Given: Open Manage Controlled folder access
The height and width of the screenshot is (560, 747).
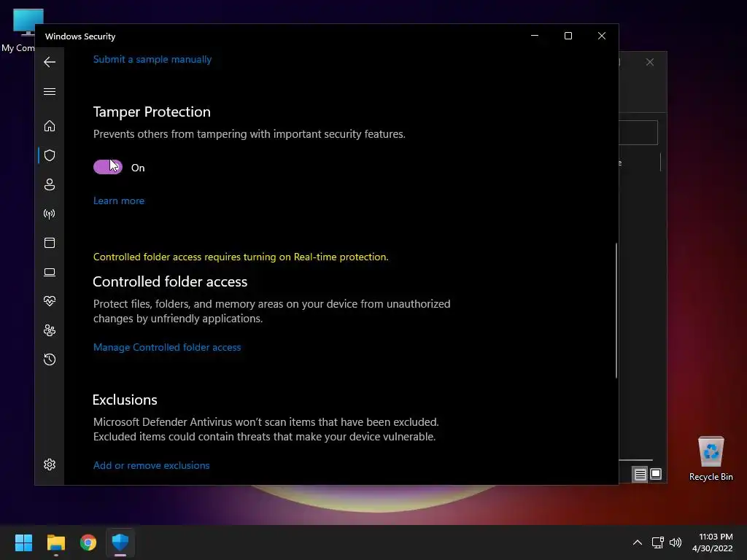Looking at the screenshot, I should pyautogui.click(x=167, y=348).
